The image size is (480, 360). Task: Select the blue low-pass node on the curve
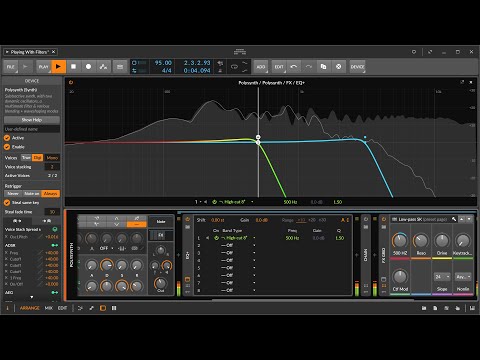click(x=365, y=137)
